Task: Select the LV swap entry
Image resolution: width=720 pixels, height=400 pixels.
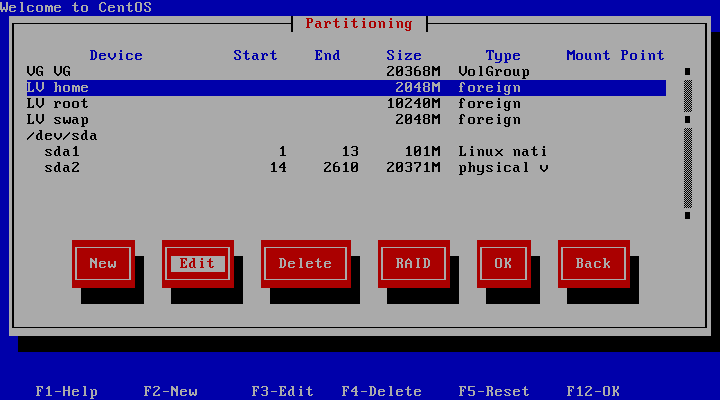Action: (x=345, y=120)
